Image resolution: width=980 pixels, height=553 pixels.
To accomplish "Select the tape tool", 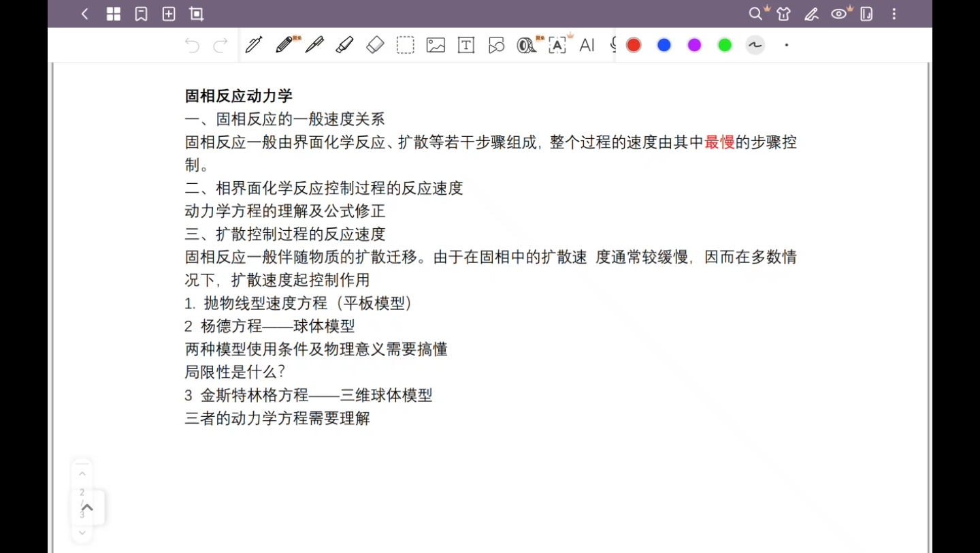I will click(526, 45).
